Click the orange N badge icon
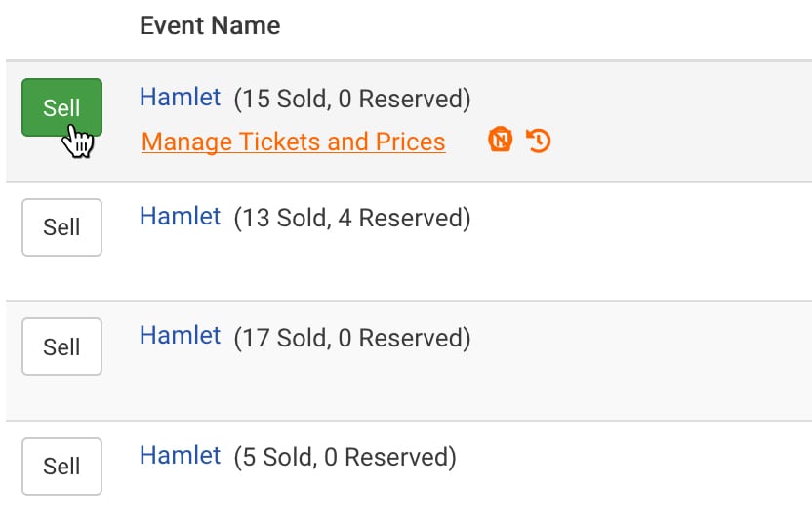This screenshot has width=812, height=529. (501, 140)
